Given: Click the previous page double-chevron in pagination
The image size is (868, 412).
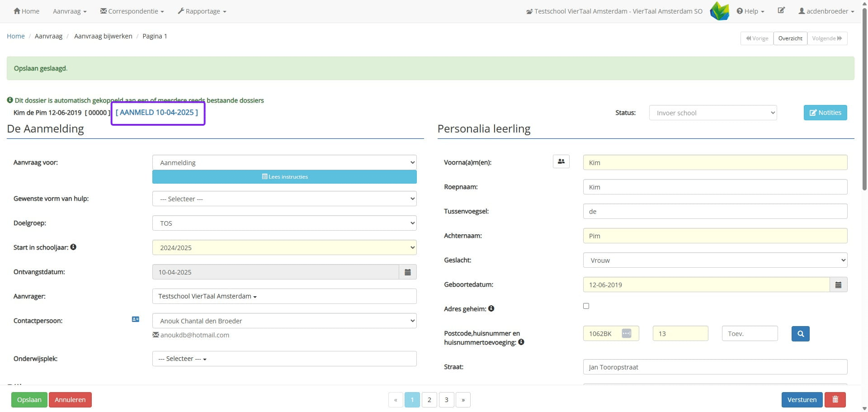Looking at the screenshot, I should coord(396,400).
